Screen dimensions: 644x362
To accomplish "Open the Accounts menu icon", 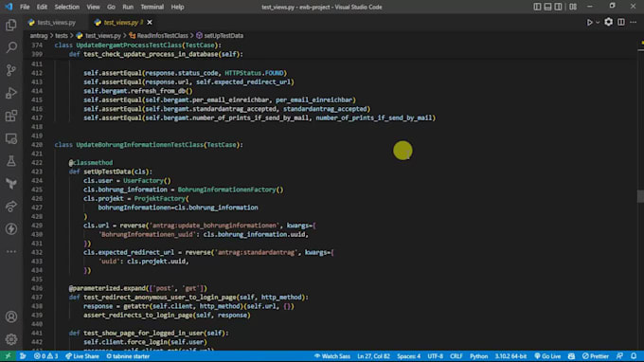I will 11,317.
